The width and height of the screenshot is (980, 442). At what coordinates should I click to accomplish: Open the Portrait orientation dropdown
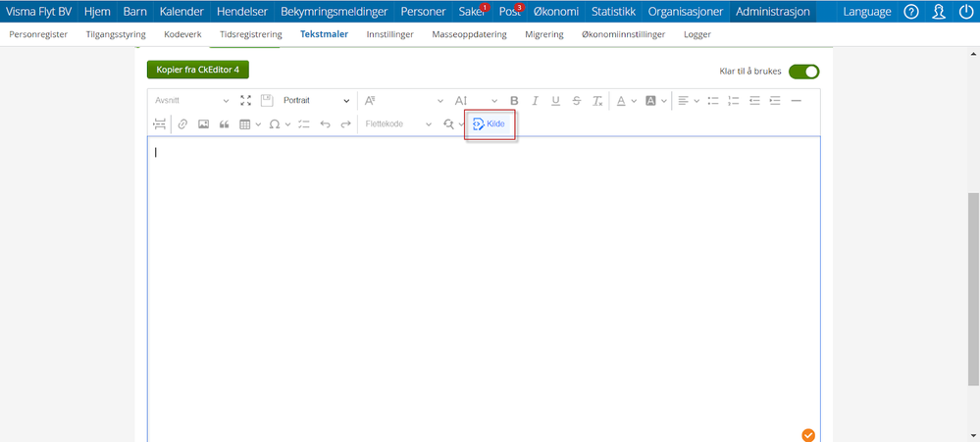tap(316, 101)
